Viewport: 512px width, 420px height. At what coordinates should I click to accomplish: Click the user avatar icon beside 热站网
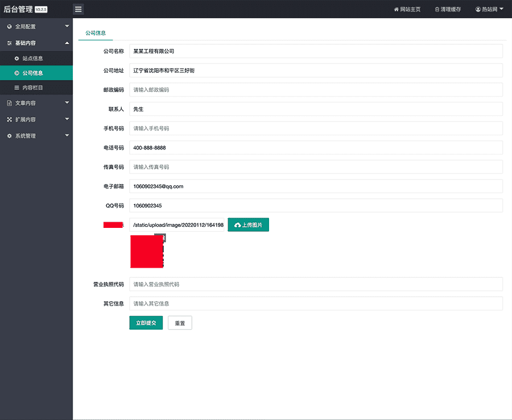point(478,9)
